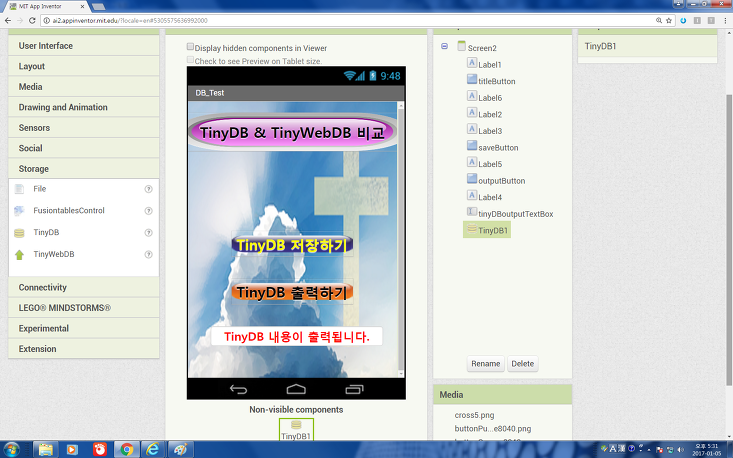The height and width of the screenshot is (458, 733).
Task: Collapse the Screen2 component tree
Action: click(x=445, y=46)
